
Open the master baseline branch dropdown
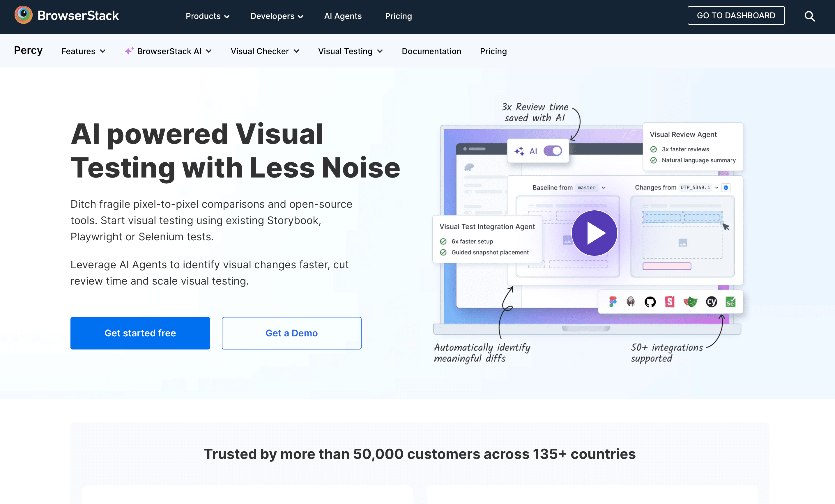591,188
